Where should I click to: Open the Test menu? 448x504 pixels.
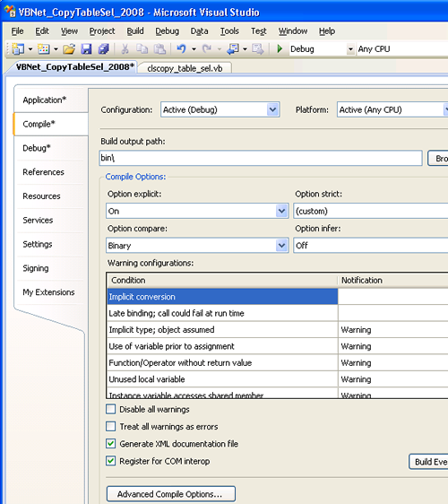259,30
